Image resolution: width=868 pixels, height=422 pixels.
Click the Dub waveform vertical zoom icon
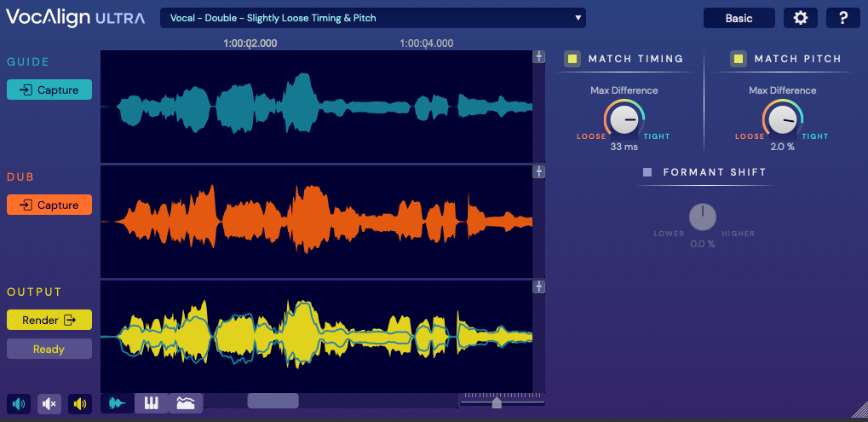[x=538, y=171]
